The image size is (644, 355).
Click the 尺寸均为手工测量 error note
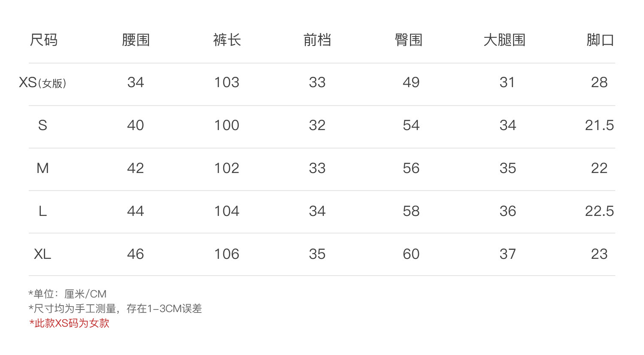pyautogui.click(x=115, y=309)
